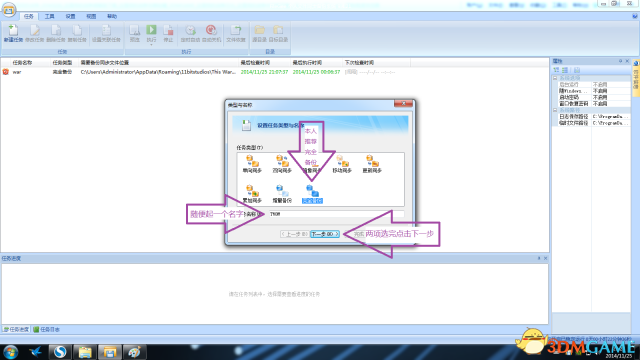Toggle pin on the 属性 panel
Viewport: 640px width, 360px height.
(x=620, y=61)
